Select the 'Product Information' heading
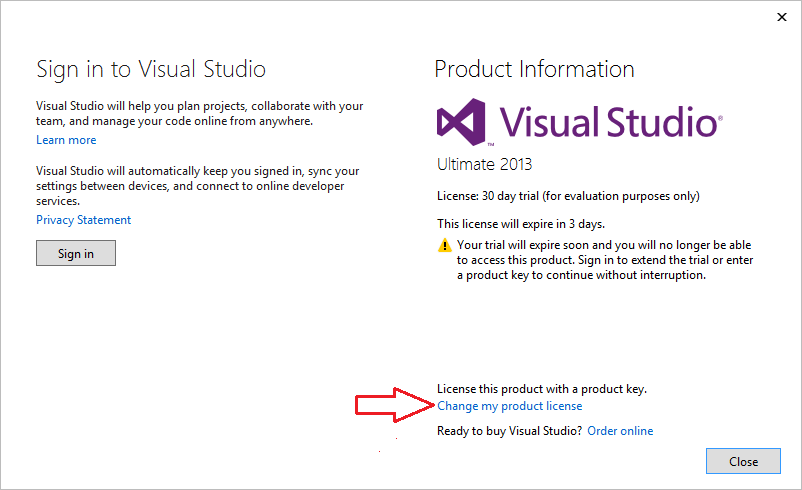This screenshot has height=490, width=802. (x=534, y=69)
